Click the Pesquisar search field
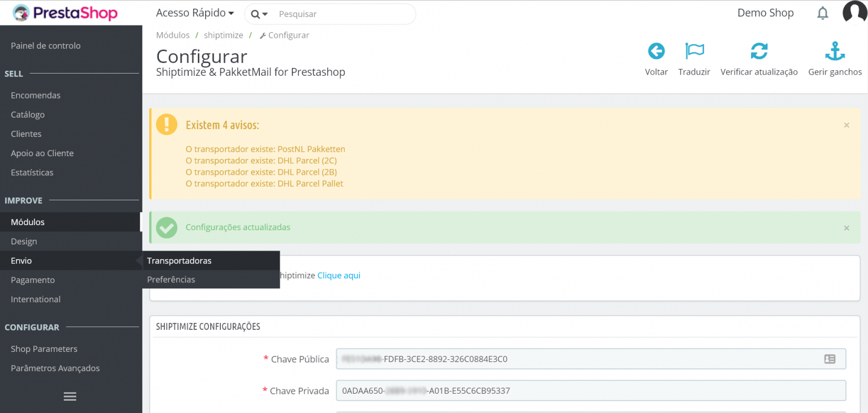This screenshot has width=868, height=413. pos(344,14)
